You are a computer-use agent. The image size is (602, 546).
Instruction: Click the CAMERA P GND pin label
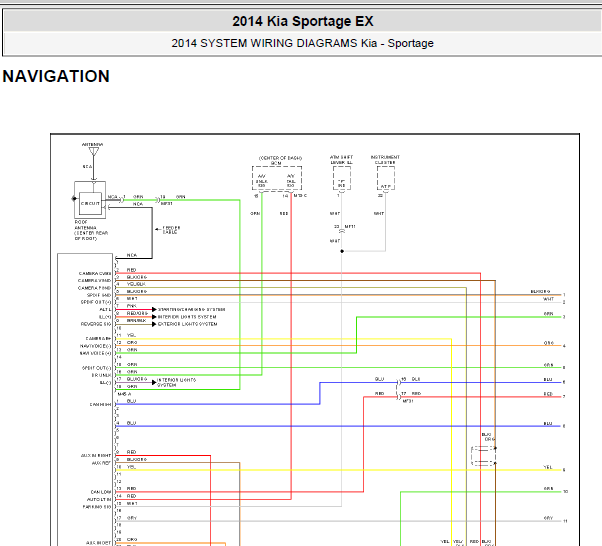pyautogui.click(x=94, y=288)
